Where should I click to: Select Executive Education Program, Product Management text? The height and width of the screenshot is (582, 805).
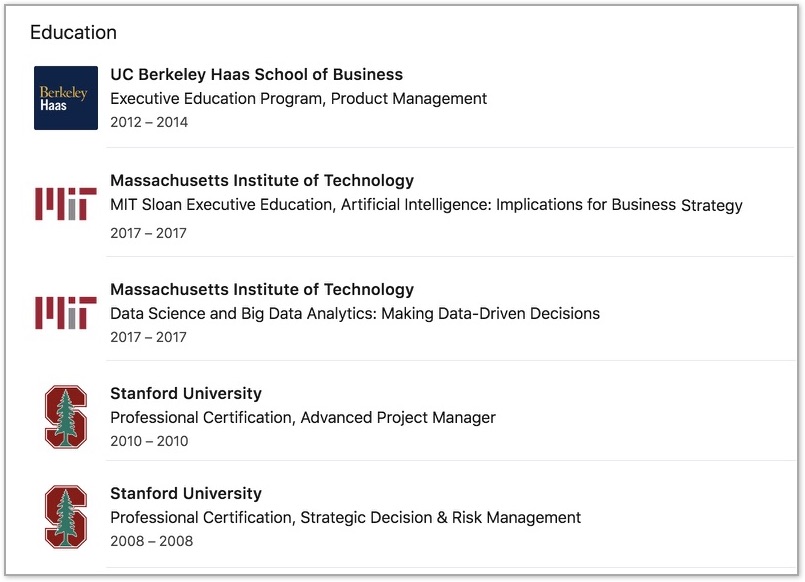[298, 99]
